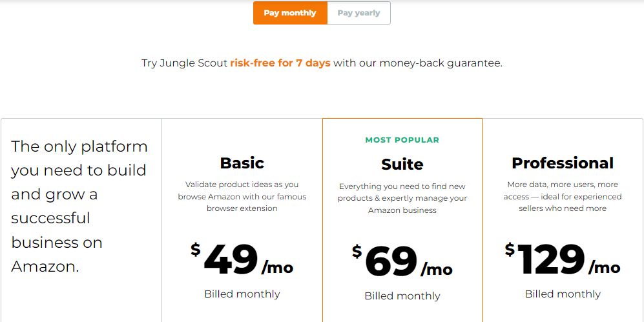Viewport: 644px width, 322px height.
Task: Click the $49 /mo Basic price
Action: point(242,260)
